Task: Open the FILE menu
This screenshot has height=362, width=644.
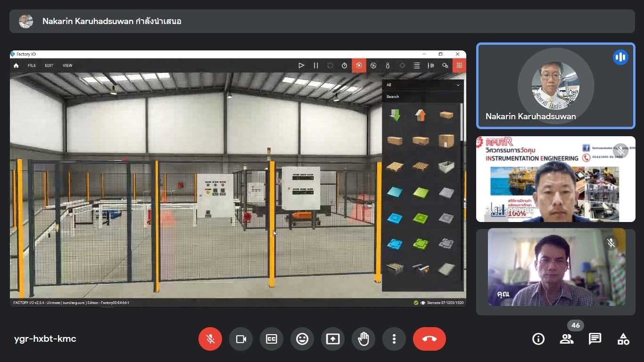Action: (32, 66)
